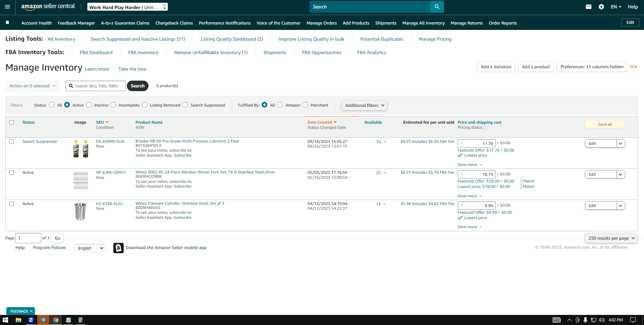
Task: Switch to Google Chrome in the taskbar
Action: [x=56, y=320]
